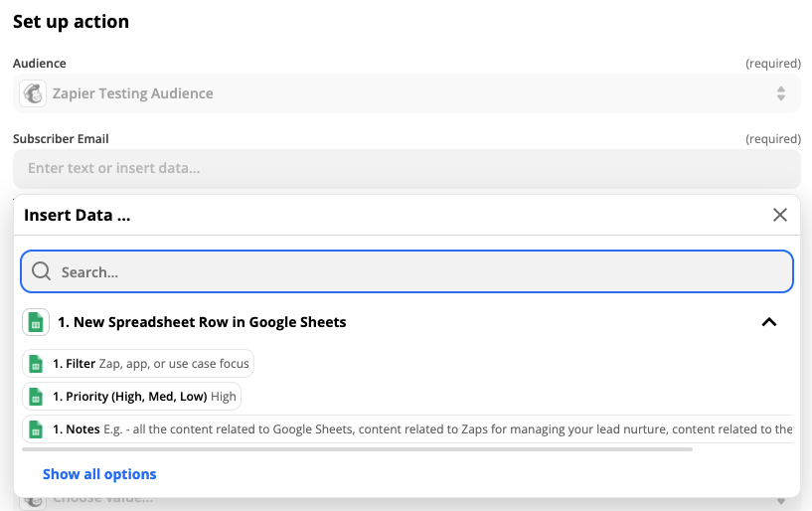This screenshot has height=511, width=812.
Task: Click the Insert Data panel title
Action: click(78, 215)
